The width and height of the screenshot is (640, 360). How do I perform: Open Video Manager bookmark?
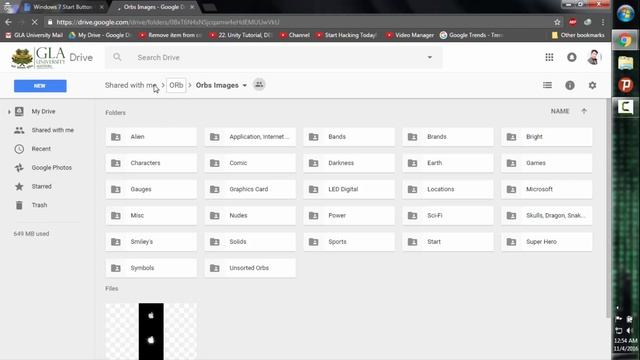[410, 35]
